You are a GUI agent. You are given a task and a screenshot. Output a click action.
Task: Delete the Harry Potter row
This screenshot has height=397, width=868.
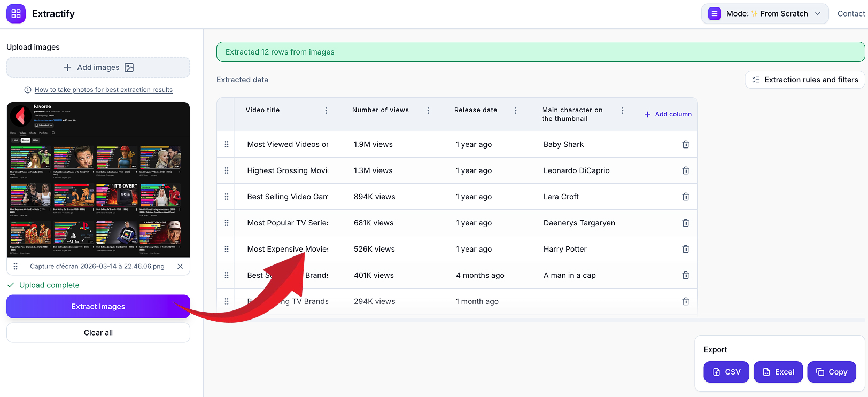tap(685, 249)
